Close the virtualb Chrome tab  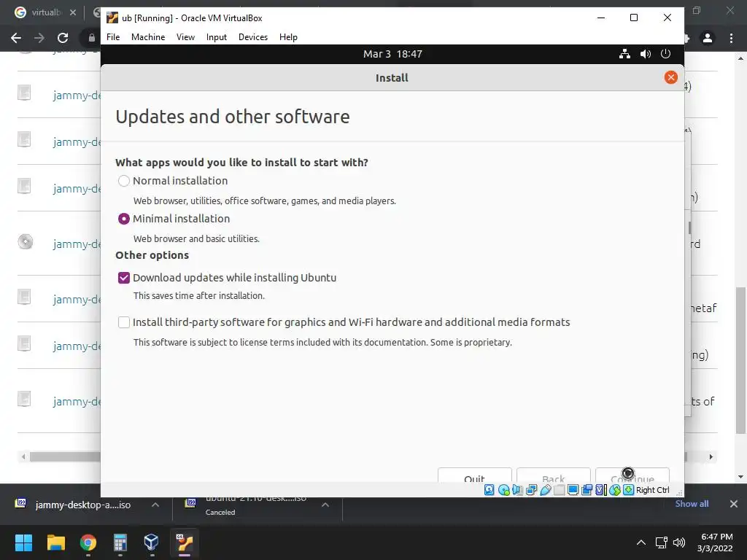tap(73, 12)
